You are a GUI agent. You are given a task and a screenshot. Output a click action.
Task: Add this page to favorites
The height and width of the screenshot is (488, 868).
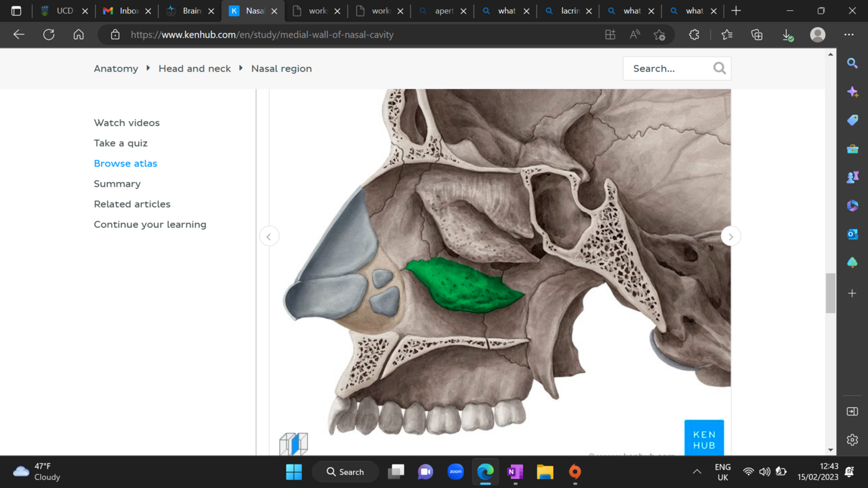point(660,34)
